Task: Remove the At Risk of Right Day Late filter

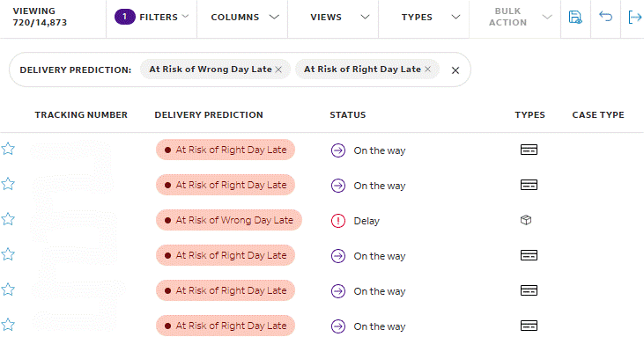Action: (427, 70)
